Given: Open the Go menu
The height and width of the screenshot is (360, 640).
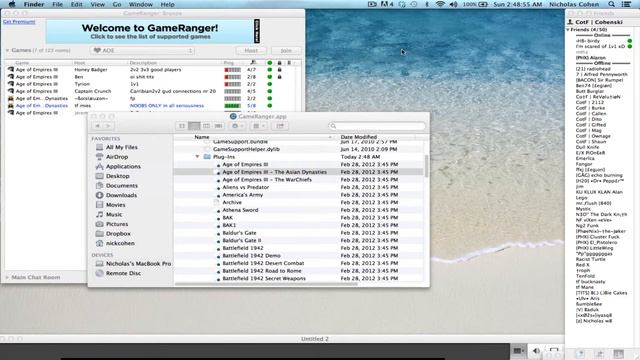Looking at the screenshot, I should [x=117, y=4].
